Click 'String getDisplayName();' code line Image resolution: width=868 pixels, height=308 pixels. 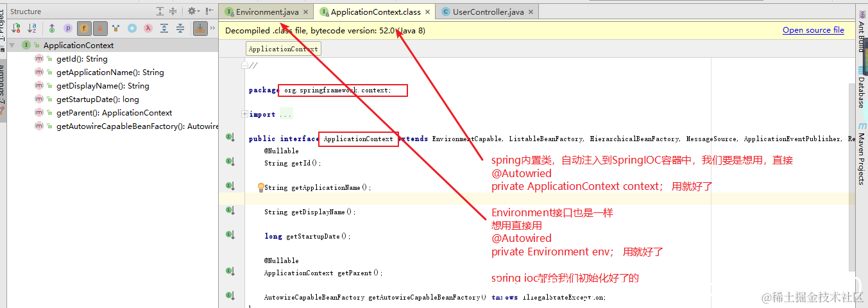pyautogui.click(x=310, y=212)
